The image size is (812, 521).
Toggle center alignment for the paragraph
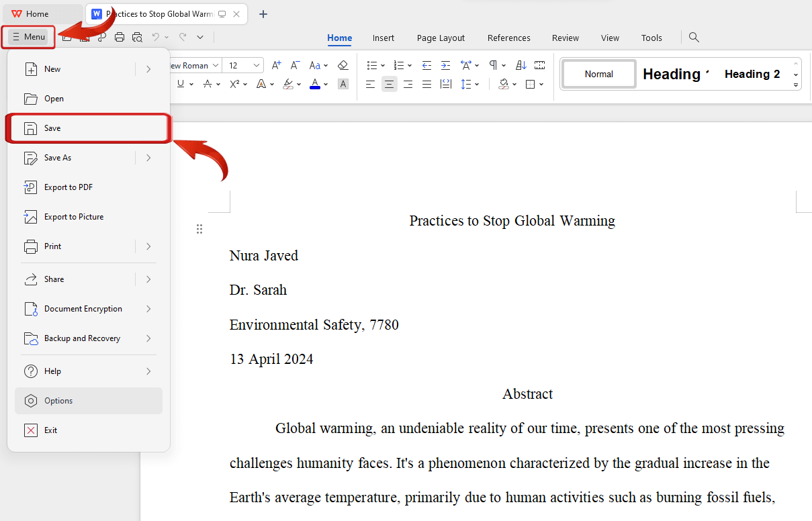pos(389,84)
